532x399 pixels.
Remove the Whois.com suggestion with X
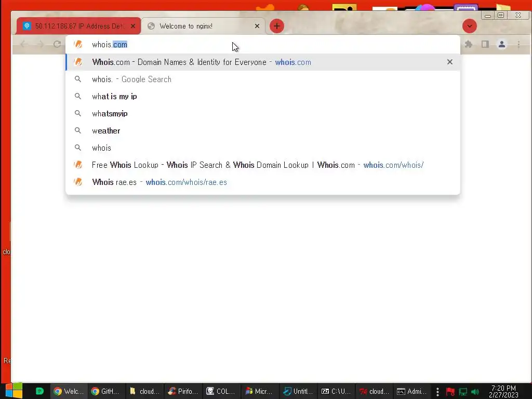coord(450,62)
